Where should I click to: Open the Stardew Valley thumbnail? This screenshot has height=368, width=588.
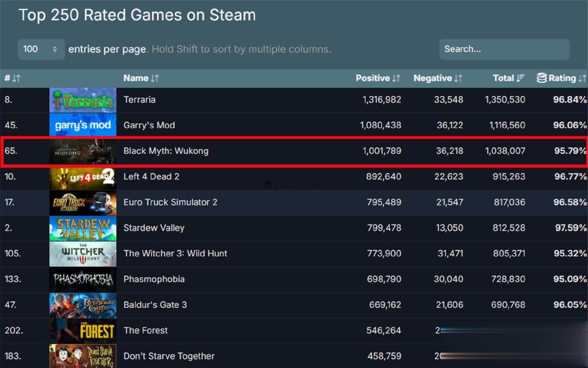[83, 228]
